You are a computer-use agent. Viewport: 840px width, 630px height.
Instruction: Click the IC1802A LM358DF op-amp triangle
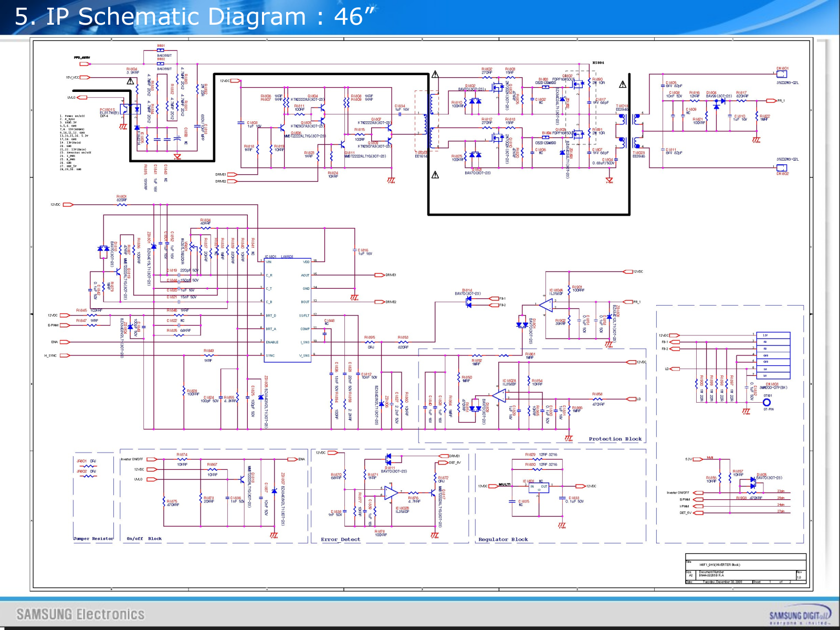499,396
